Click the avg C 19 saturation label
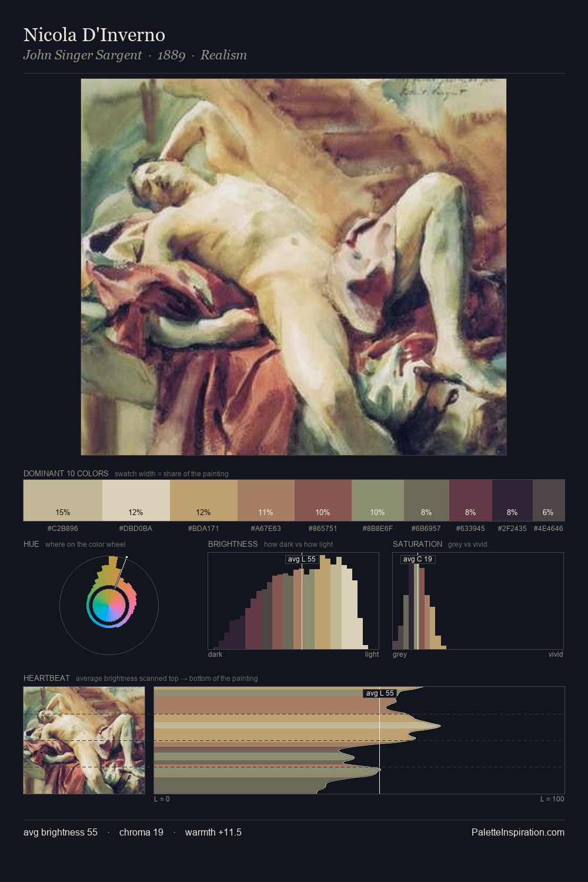This screenshot has height=882, width=588. pyautogui.click(x=417, y=559)
